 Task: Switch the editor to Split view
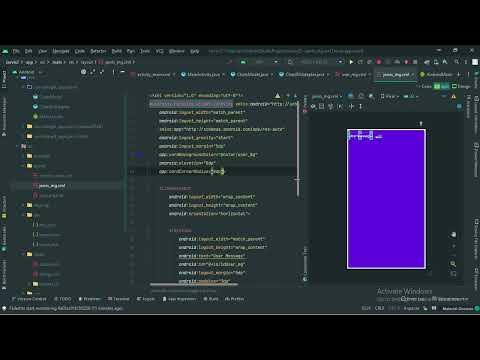click(x=442, y=86)
